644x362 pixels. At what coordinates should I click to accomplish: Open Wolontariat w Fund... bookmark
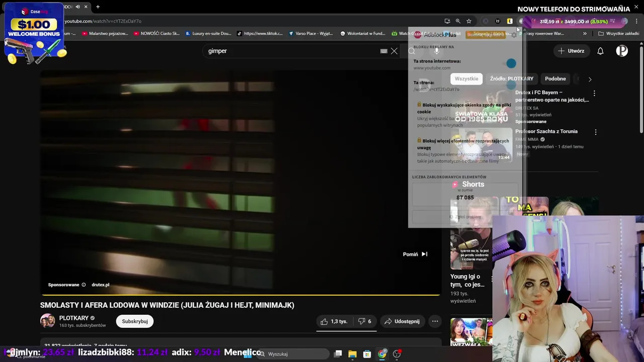point(363,34)
